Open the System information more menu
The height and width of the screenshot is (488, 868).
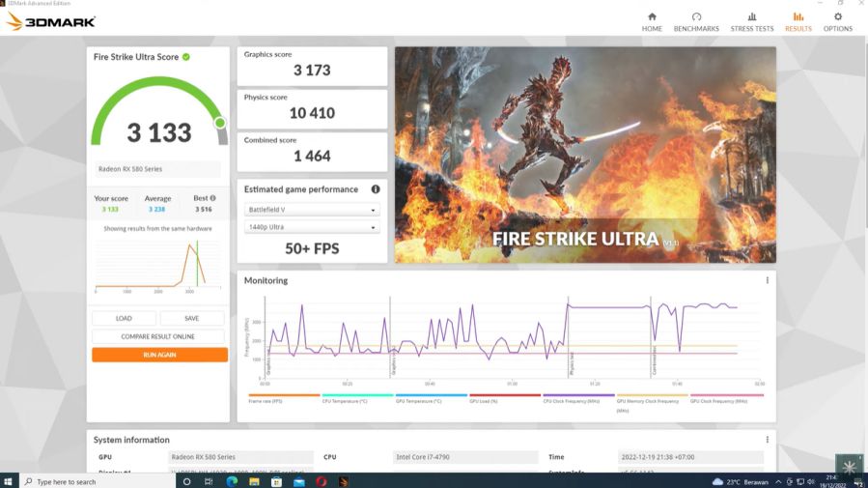point(767,440)
